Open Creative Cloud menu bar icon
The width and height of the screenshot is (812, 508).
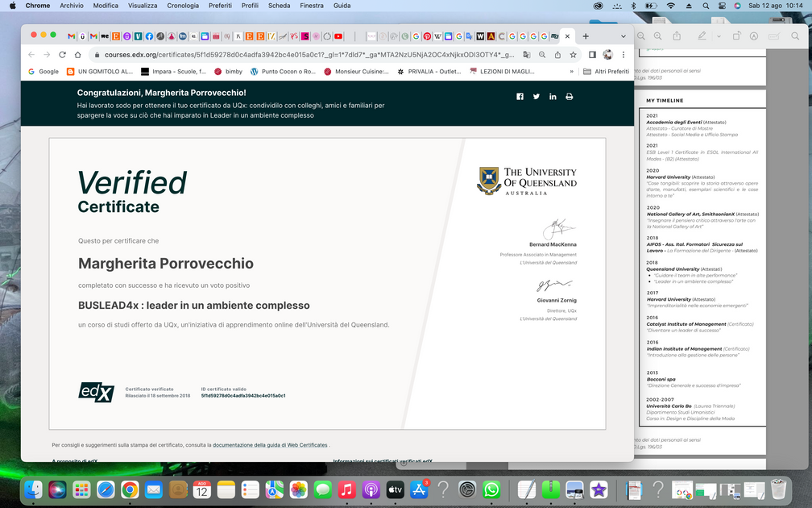598,6
